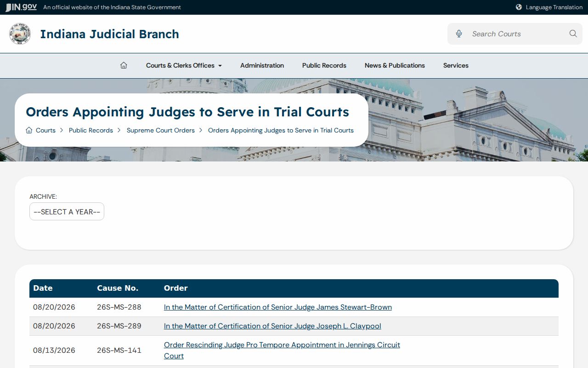Click the magnifier search icon

(573, 34)
